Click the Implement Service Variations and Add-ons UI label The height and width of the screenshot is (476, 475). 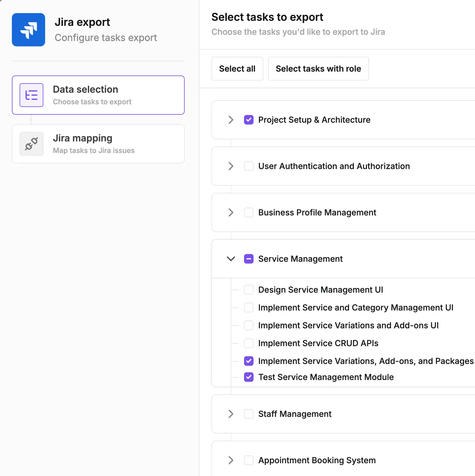tap(348, 325)
